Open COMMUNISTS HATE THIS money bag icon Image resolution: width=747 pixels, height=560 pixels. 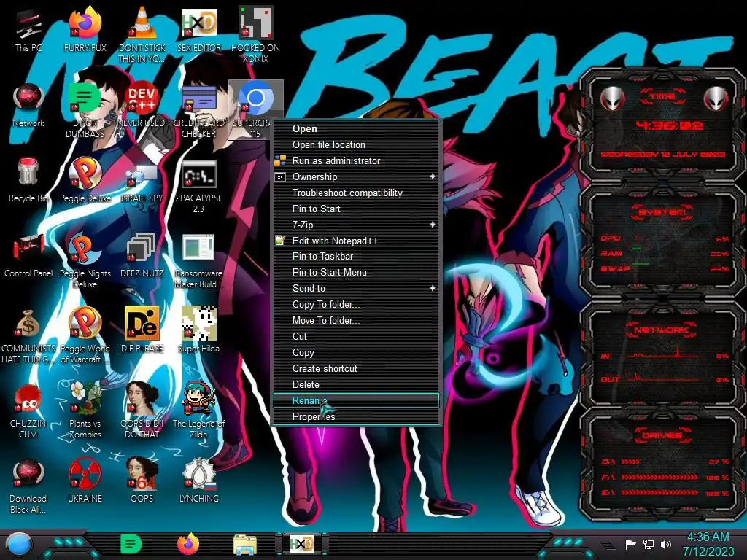(28, 335)
